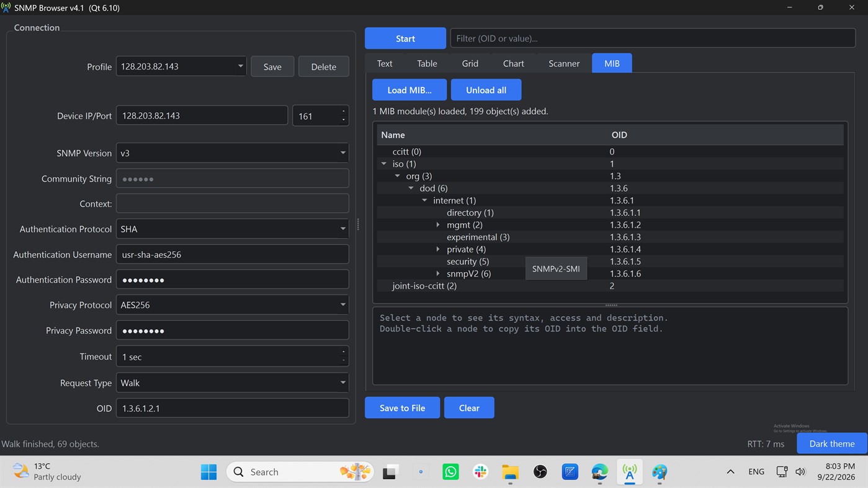The width and height of the screenshot is (868, 488).
Task: Collapse the org (3) tree node
Action: pyautogui.click(x=398, y=176)
